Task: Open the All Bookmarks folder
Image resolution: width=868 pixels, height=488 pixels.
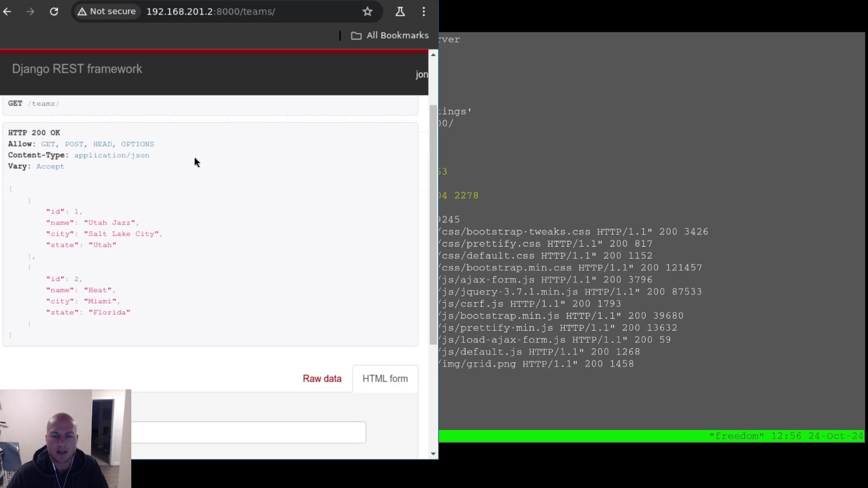Action: pyautogui.click(x=390, y=35)
